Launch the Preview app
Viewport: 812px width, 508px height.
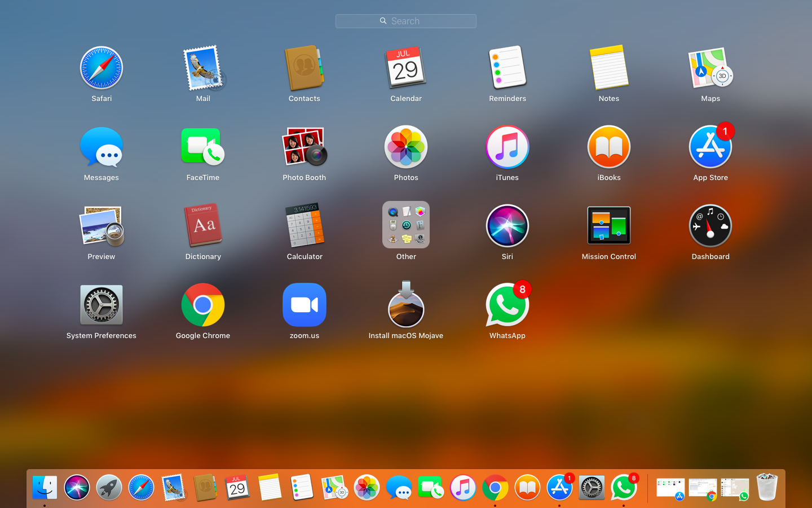coord(101,226)
